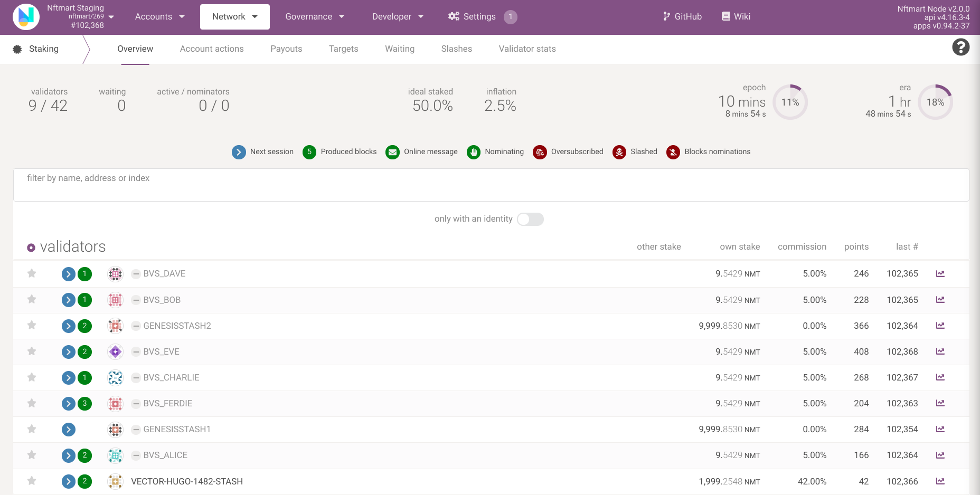
Task: Click the Nominating legend icon
Action: 474,152
